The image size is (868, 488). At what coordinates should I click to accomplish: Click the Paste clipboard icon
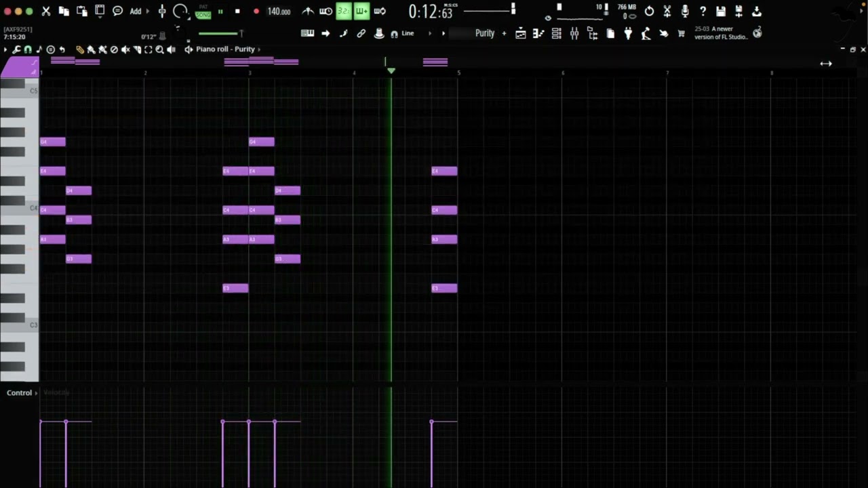pyautogui.click(x=81, y=12)
